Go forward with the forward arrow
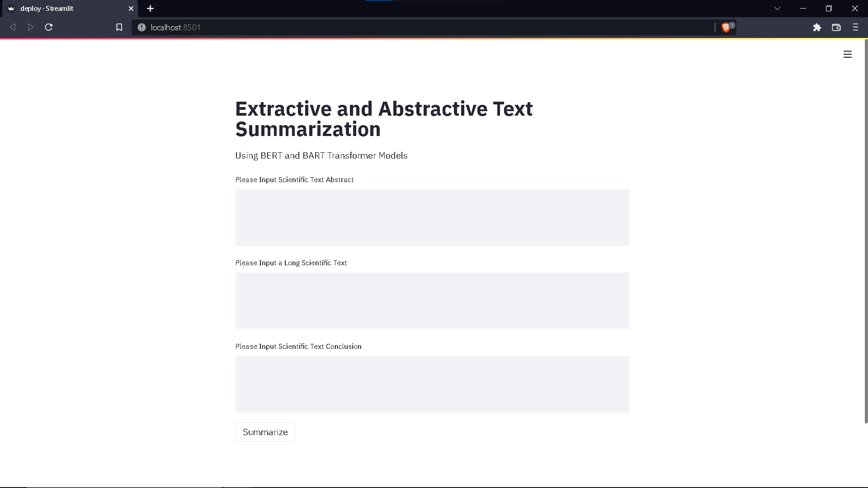Screen dimensions: 868x488 click(x=30, y=28)
